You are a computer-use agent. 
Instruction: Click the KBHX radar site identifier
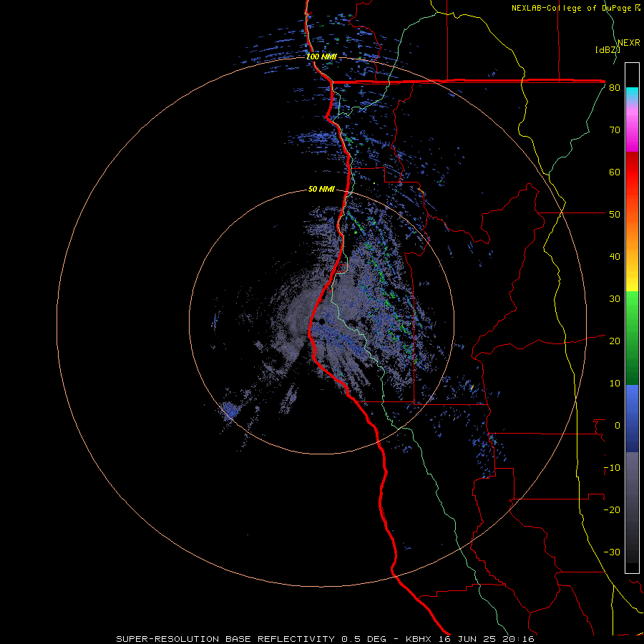click(x=420, y=639)
